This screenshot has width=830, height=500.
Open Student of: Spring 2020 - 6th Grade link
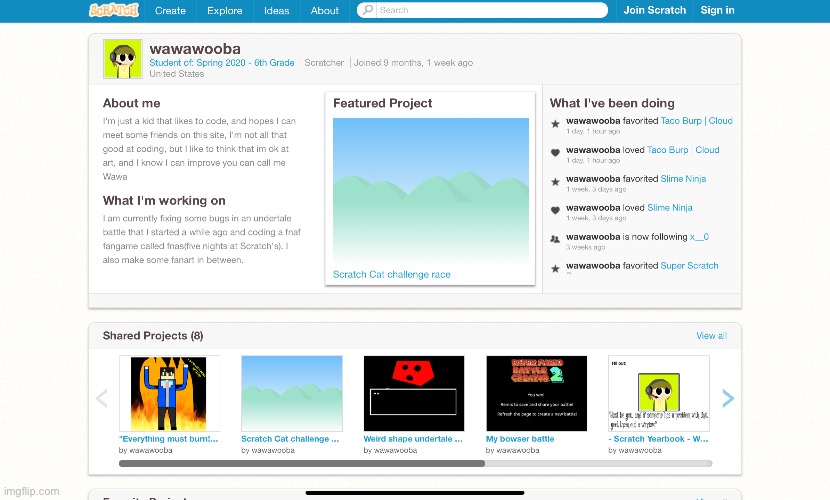click(222, 62)
